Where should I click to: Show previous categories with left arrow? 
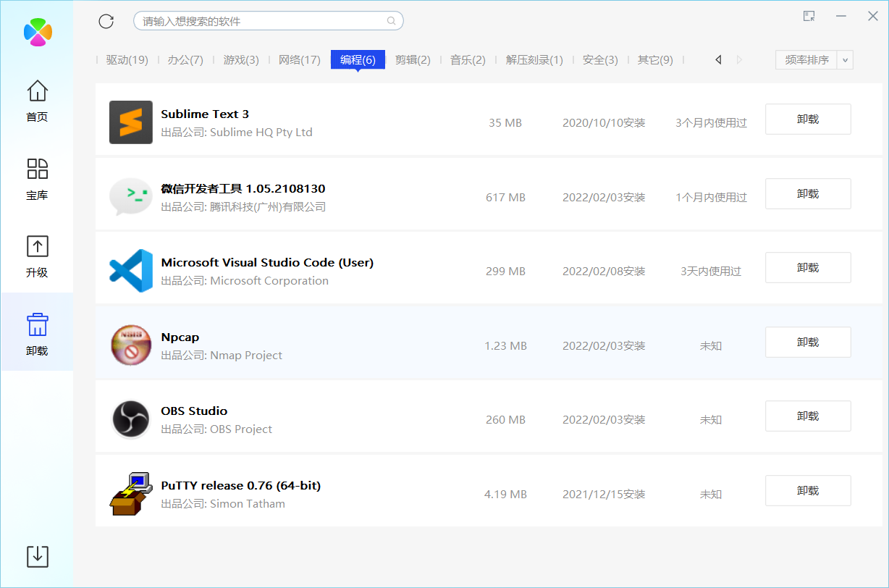click(718, 59)
